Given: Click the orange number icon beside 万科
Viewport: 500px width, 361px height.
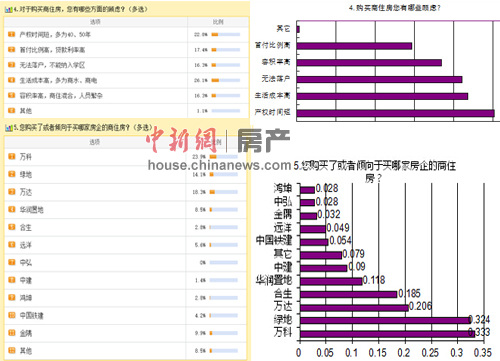Looking at the screenshot, I should tap(12, 156).
